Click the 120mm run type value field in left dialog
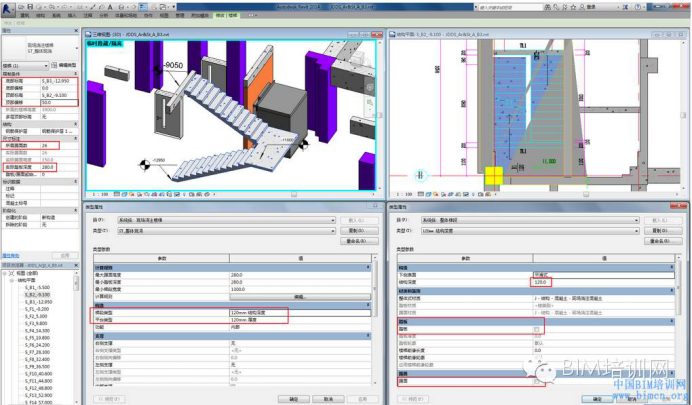 [x=300, y=312]
